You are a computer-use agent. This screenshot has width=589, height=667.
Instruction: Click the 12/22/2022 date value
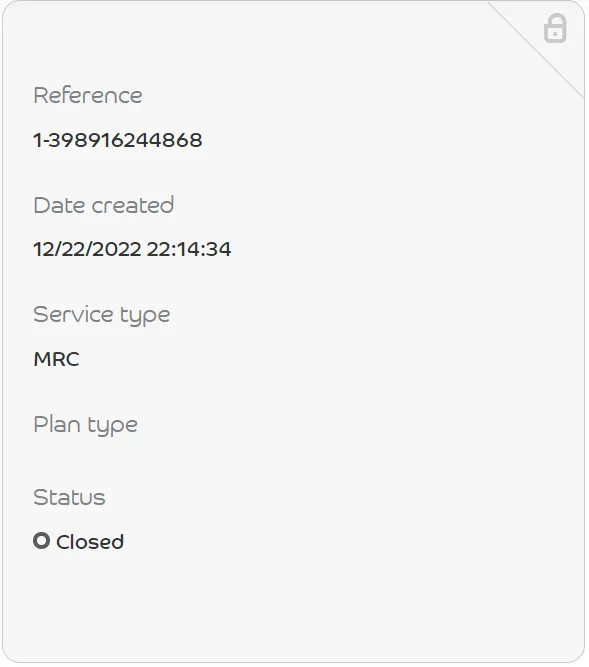(87, 249)
